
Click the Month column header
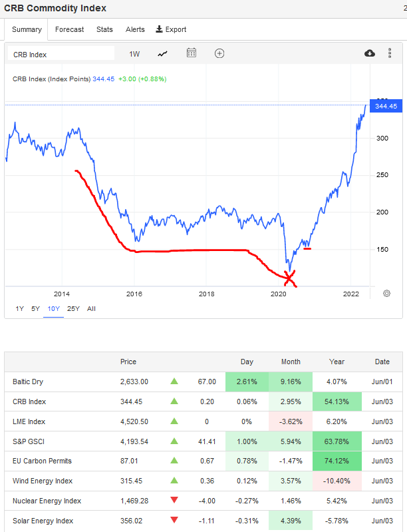coord(291,362)
